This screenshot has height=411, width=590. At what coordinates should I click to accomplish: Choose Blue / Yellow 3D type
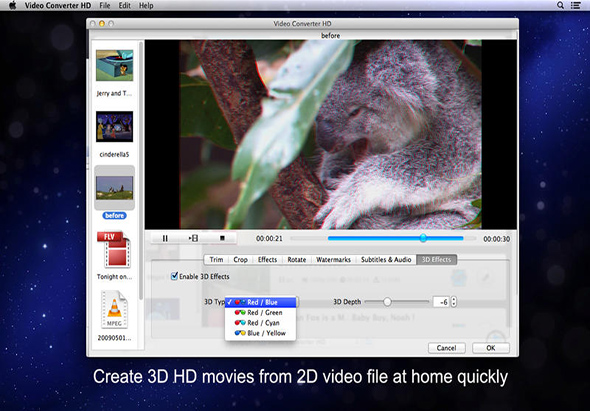260,333
